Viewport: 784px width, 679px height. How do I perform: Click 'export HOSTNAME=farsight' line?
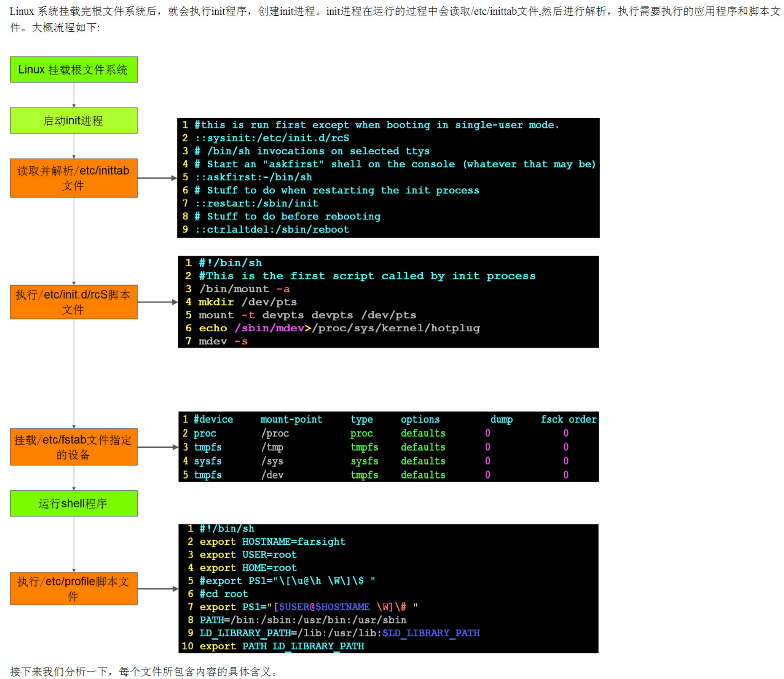[x=273, y=542]
